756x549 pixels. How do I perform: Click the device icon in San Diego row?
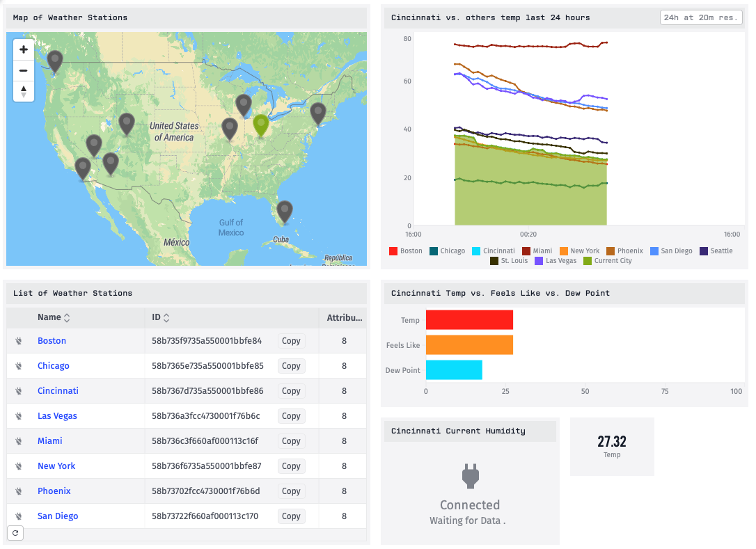(18, 516)
